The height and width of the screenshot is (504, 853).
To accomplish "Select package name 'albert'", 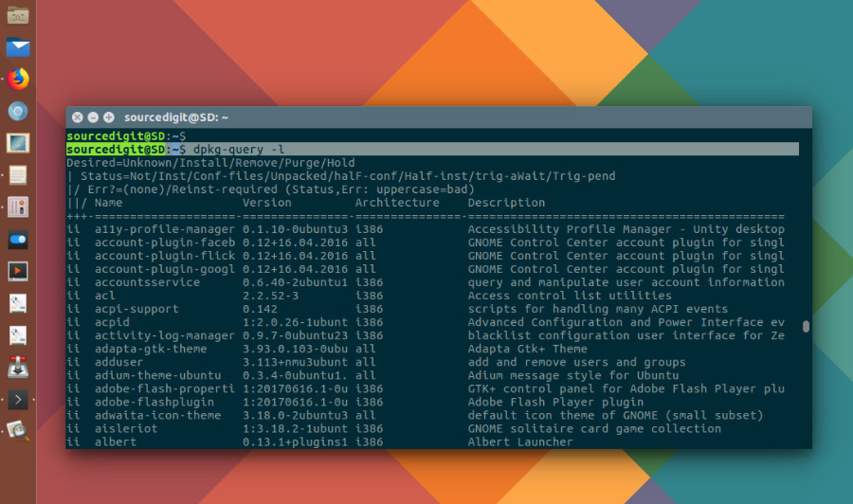I will click(x=116, y=442).
